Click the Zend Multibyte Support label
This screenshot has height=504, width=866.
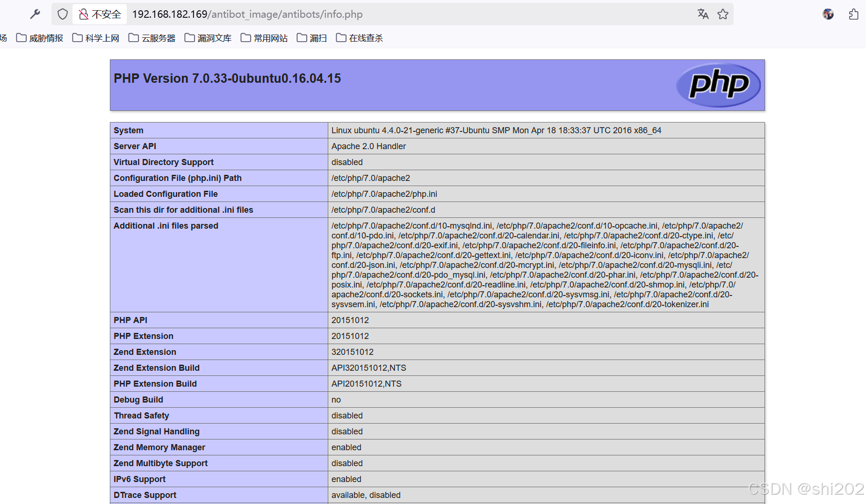pyautogui.click(x=161, y=463)
